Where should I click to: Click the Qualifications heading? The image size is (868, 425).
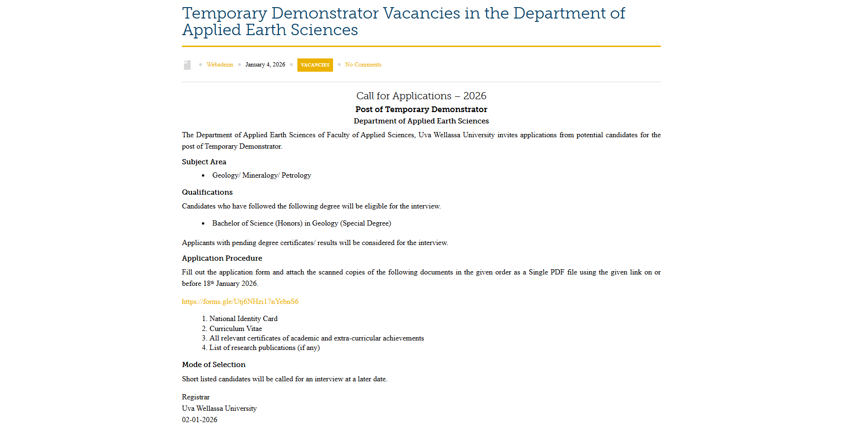[207, 192]
